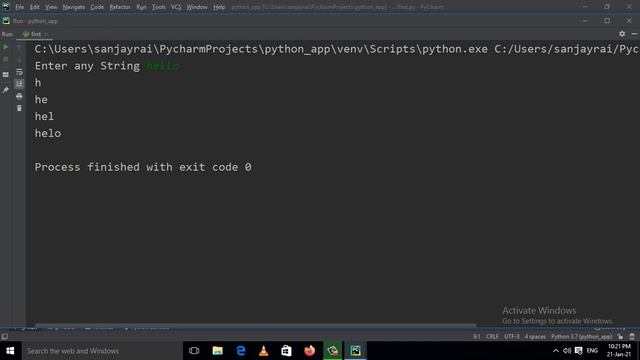Screen dimensions: 640x360
Task: Click the volume speaker tray icon
Action: [567, 351]
